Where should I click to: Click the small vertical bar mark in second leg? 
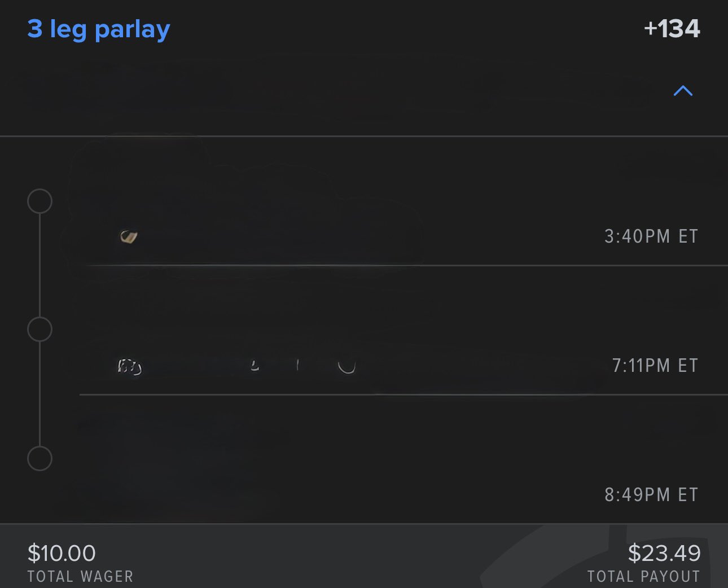(x=297, y=366)
